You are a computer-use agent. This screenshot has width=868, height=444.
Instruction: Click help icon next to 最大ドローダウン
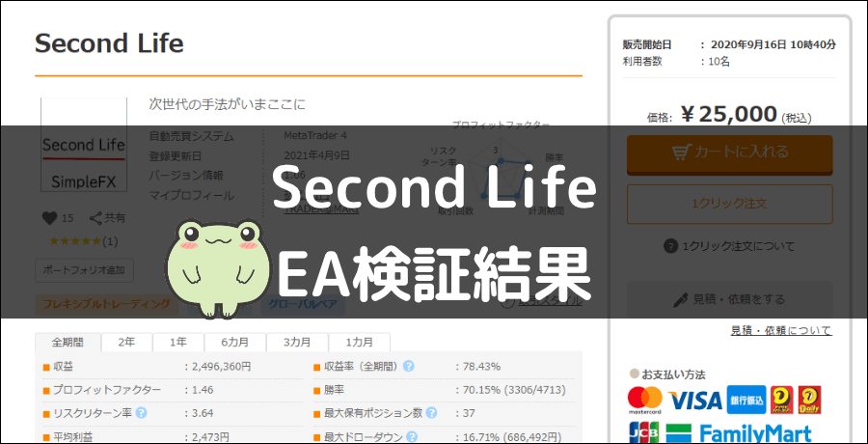click(411, 437)
